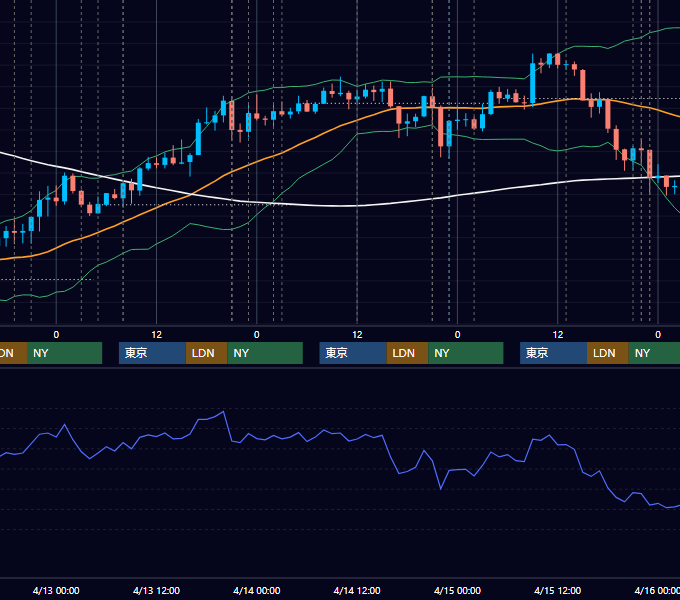Click the tall blue candle just before 4/15 12:00
Screen dimensions: 680x600
(x=533, y=82)
